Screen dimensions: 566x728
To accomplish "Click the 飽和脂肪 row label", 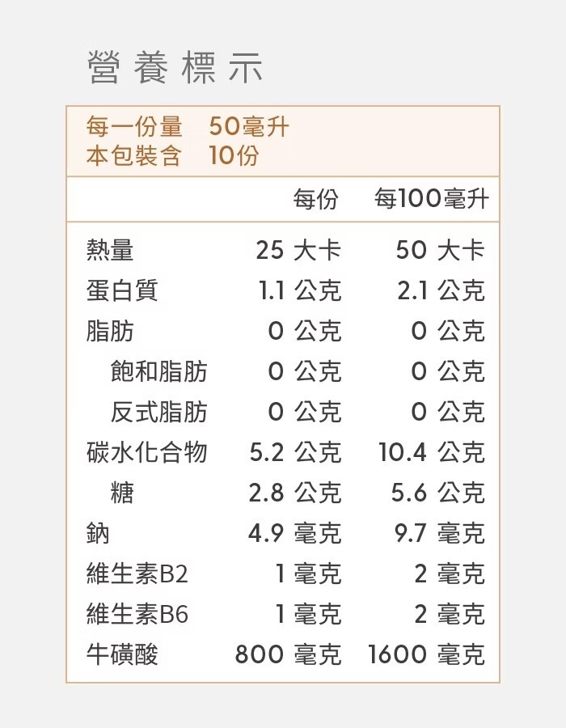I will [x=158, y=371].
